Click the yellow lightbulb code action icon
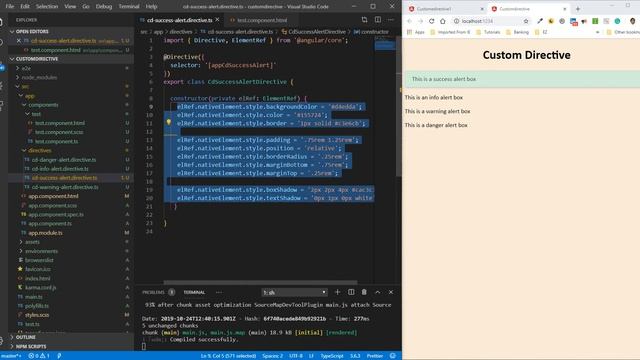The height and width of the screenshot is (360, 640). pos(168,122)
